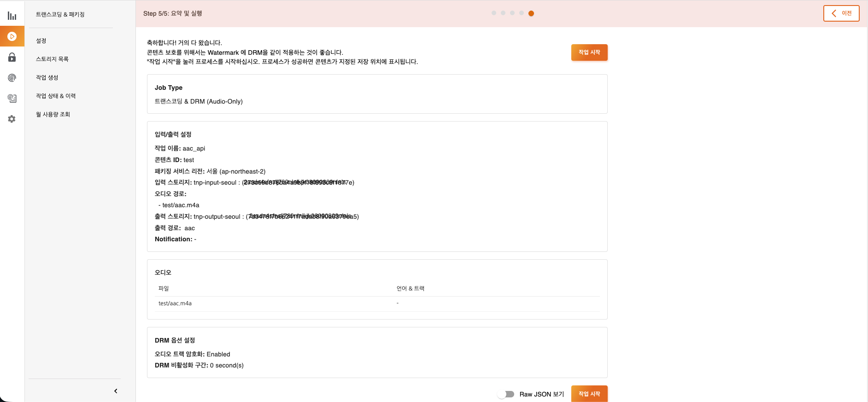868x402 pixels.
Task: Go back with the 이전 button
Action: [x=841, y=13]
